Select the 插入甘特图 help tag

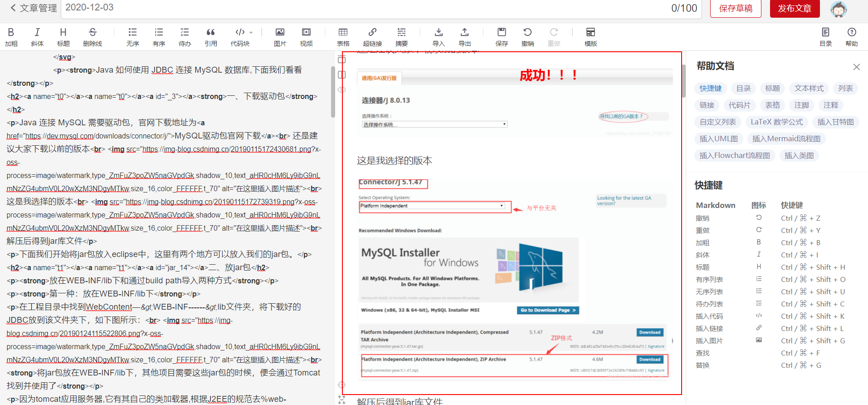[835, 122]
